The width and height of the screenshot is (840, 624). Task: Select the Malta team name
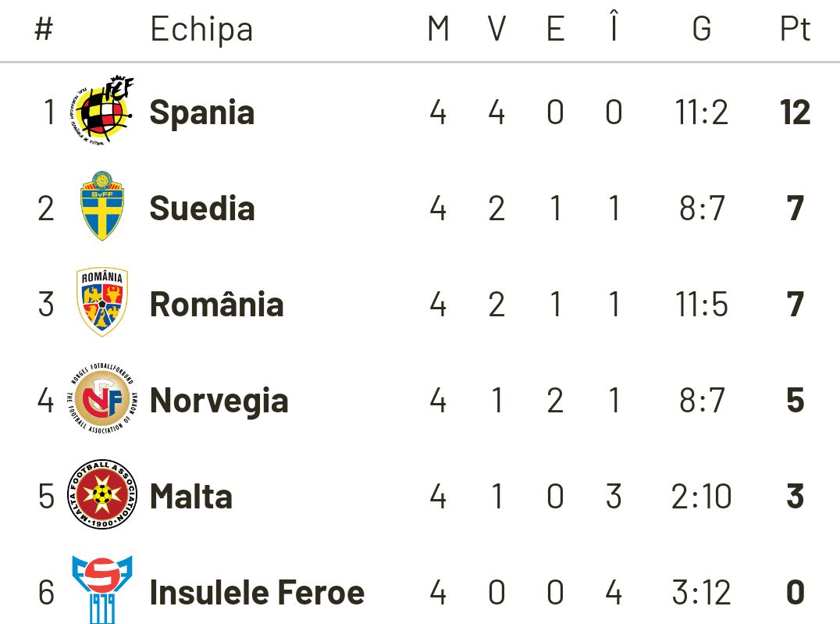click(x=190, y=497)
